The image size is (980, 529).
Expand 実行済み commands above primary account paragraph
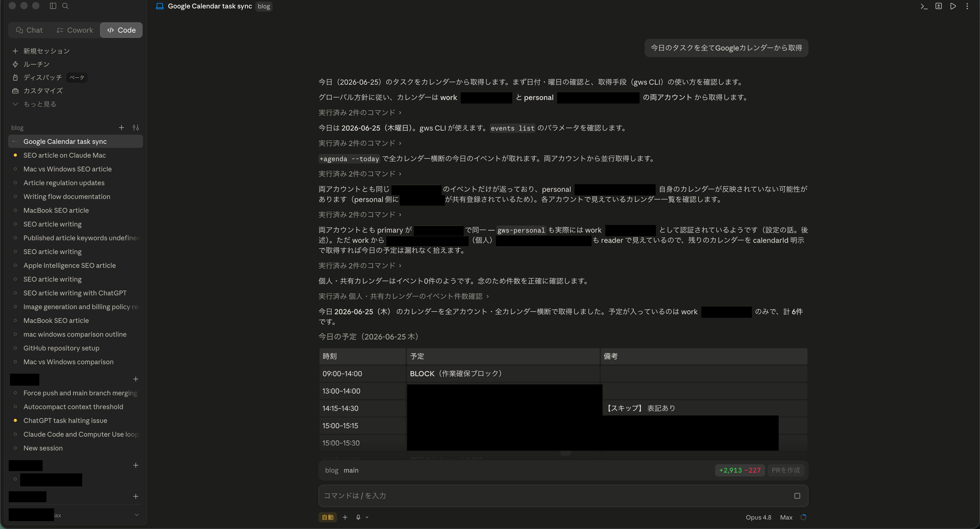tap(360, 215)
